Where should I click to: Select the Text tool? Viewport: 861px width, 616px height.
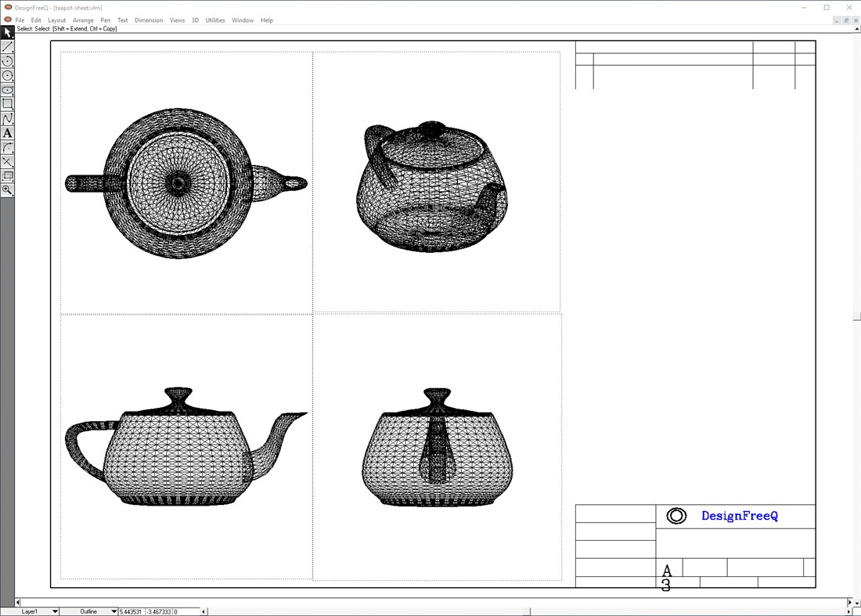coord(9,132)
